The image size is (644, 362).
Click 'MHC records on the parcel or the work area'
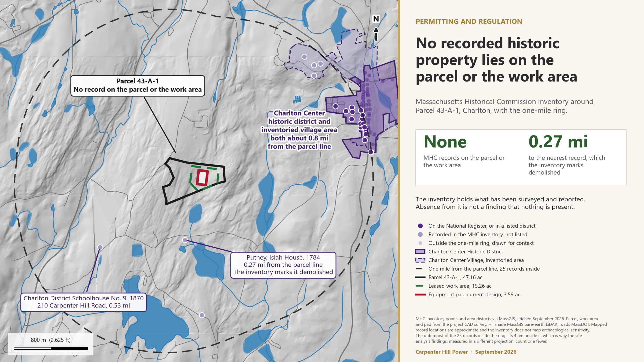click(x=464, y=161)
